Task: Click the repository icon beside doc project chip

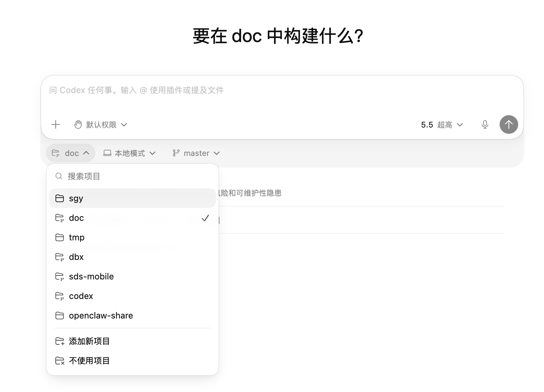Action: tap(56, 153)
